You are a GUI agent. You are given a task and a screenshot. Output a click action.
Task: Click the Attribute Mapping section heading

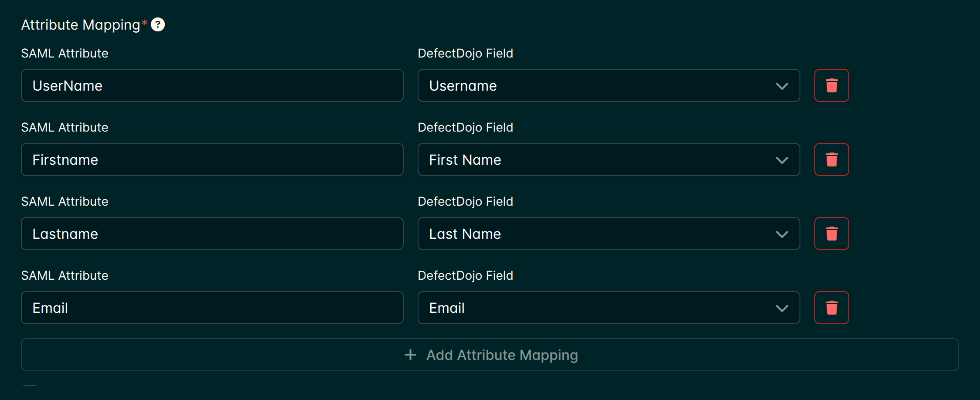coord(81,25)
